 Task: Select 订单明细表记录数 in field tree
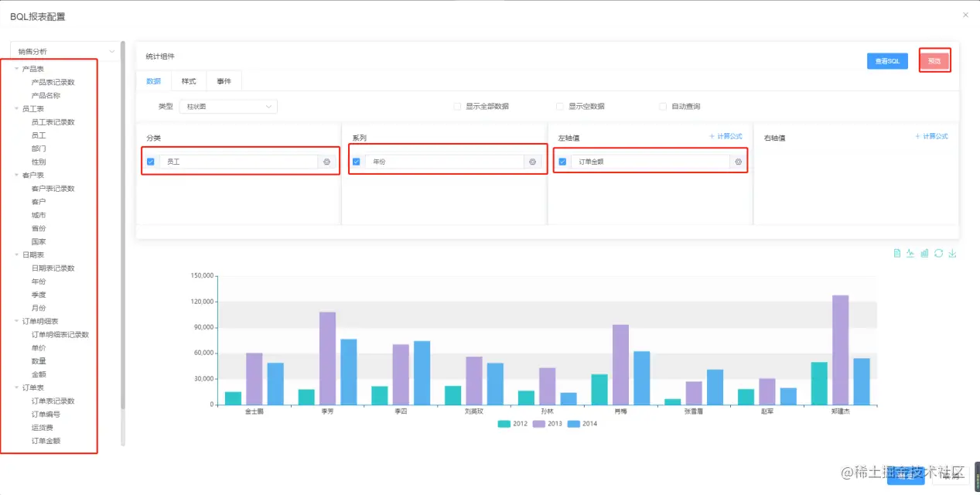click(x=60, y=334)
